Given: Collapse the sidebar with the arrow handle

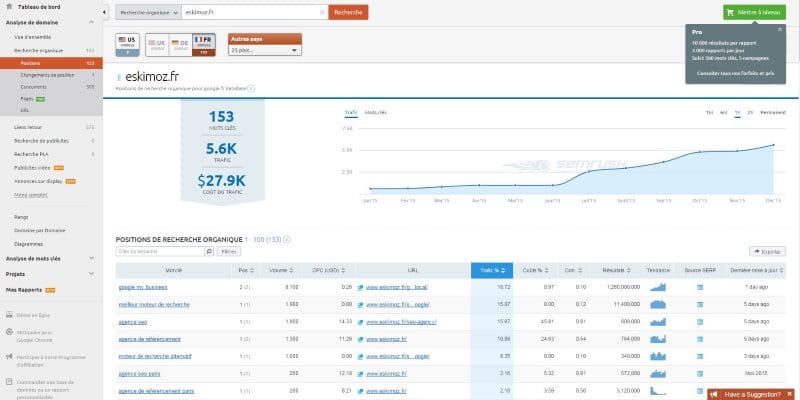Looking at the screenshot, I should point(105,12).
